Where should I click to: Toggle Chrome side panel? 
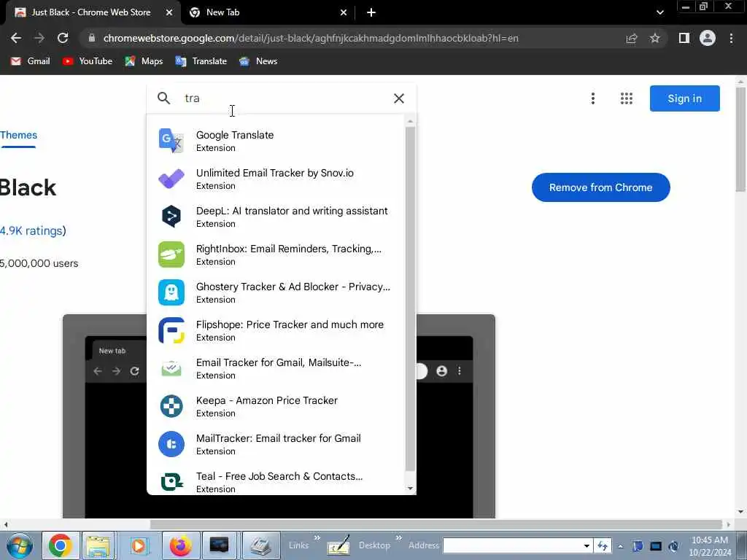coord(684,38)
